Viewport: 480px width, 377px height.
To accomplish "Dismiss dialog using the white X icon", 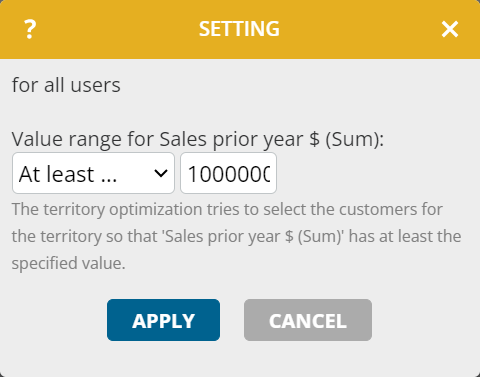I will click(x=450, y=29).
